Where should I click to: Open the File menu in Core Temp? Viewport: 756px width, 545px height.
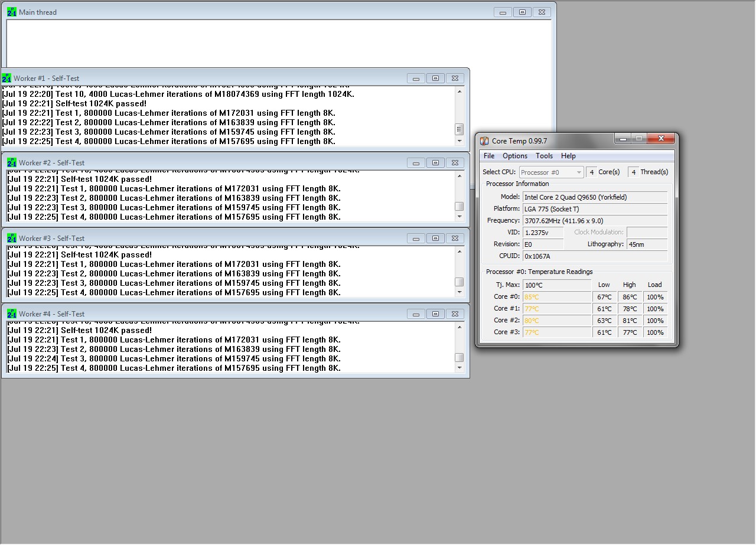tap(489, 156)
